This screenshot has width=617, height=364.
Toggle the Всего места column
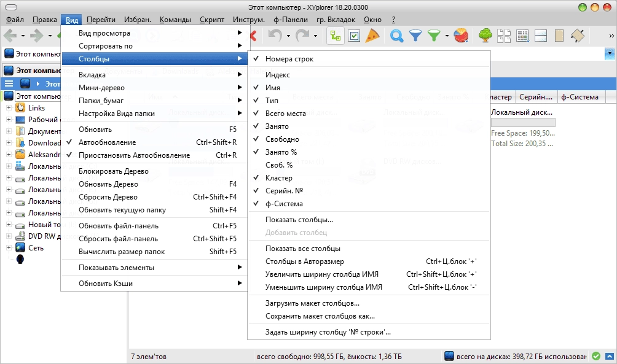click(369, 114)
